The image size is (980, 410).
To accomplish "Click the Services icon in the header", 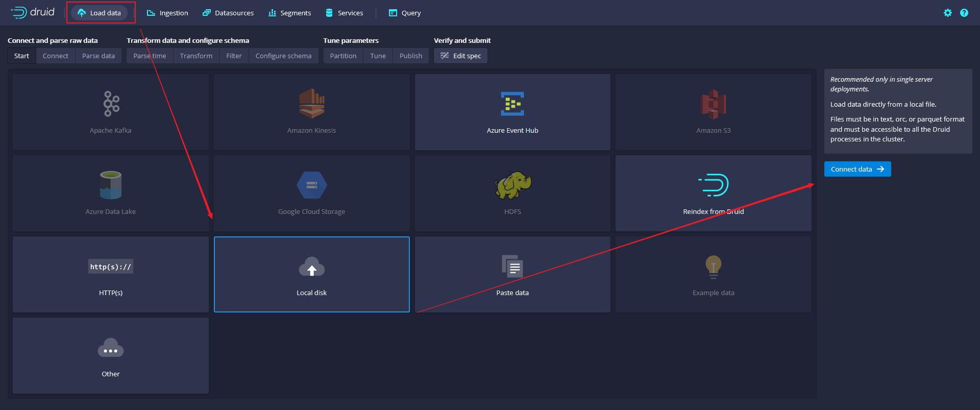I will click(x=329, y=13).
